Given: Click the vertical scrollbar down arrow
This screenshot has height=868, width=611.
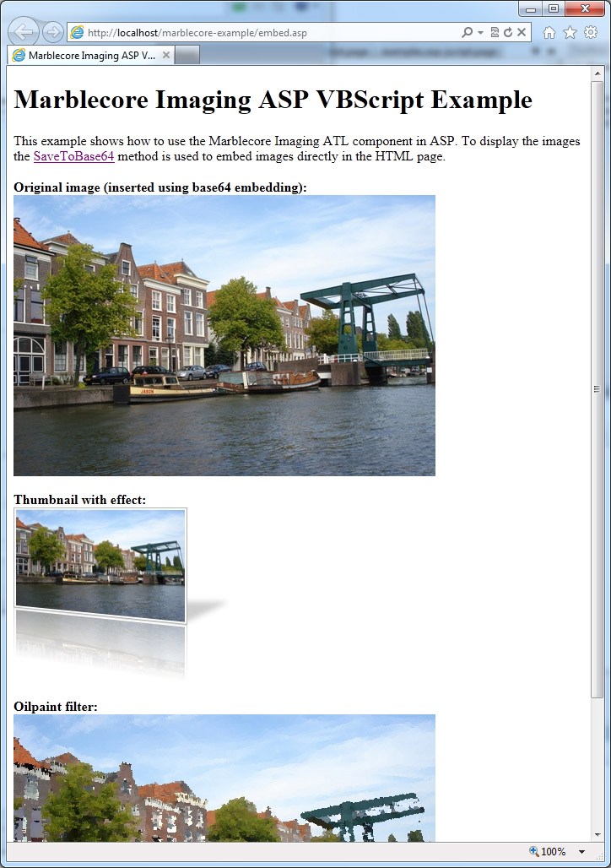Looking at the screenshot, I should (x=597, y=834).
